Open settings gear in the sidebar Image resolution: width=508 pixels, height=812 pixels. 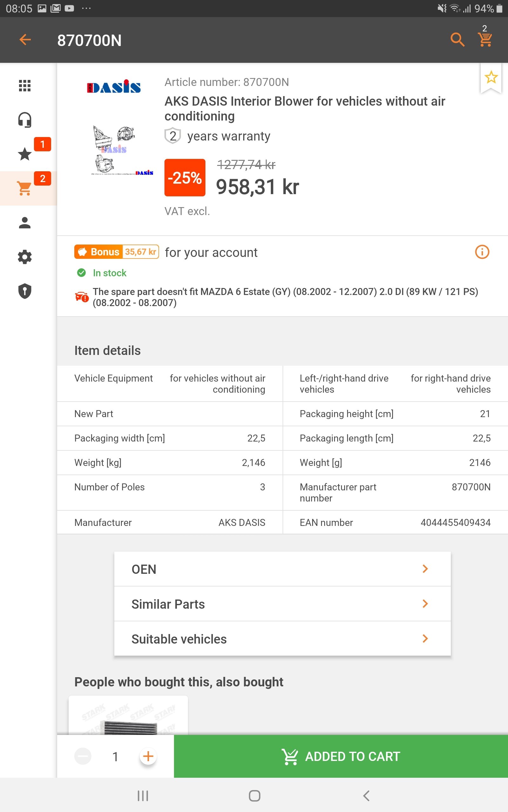point(24,257)
